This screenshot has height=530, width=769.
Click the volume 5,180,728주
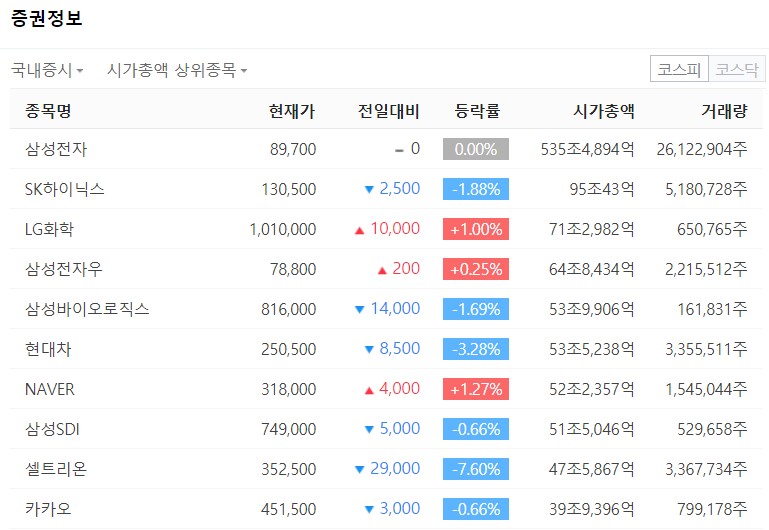point(706,189)
